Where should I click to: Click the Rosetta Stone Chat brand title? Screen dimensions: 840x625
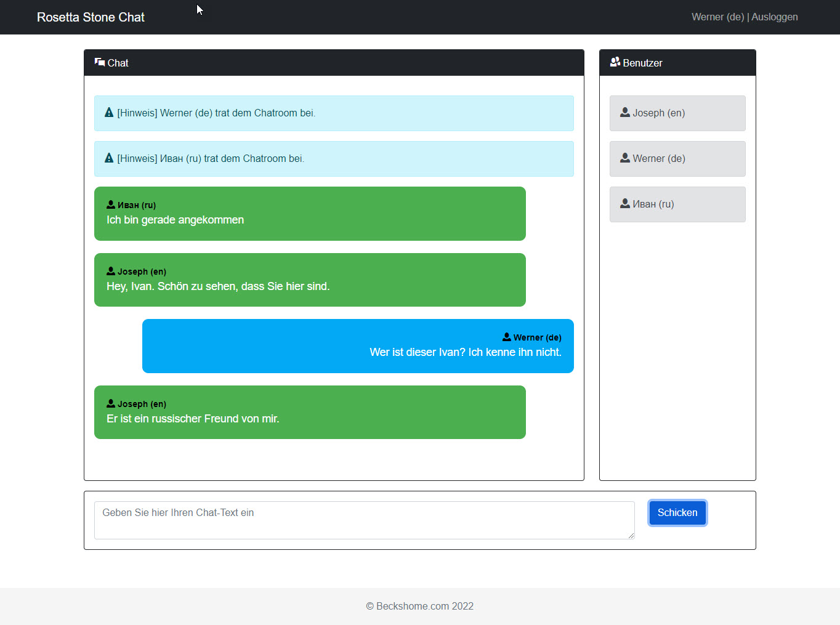pyautogui.click(x=91, y=17)
